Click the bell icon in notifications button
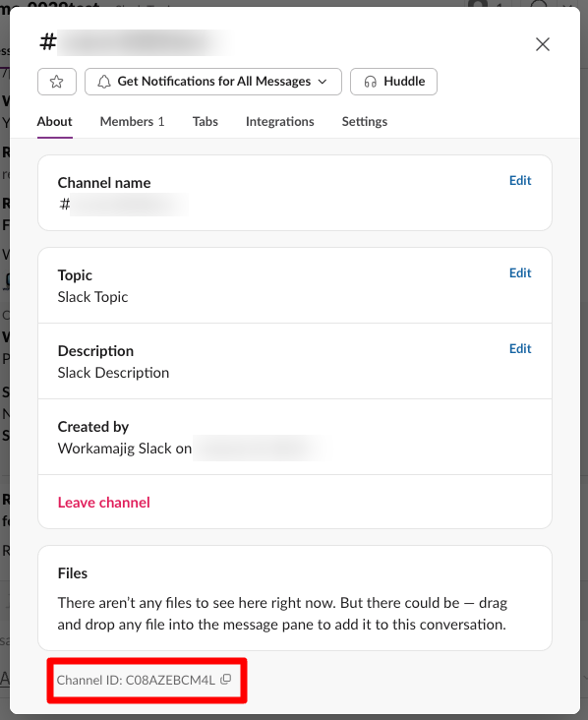This screenshot has width=588, height=720. pos(104,82)
